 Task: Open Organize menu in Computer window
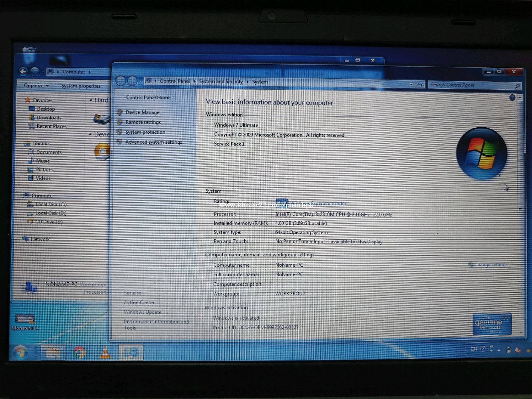point(36,85)
